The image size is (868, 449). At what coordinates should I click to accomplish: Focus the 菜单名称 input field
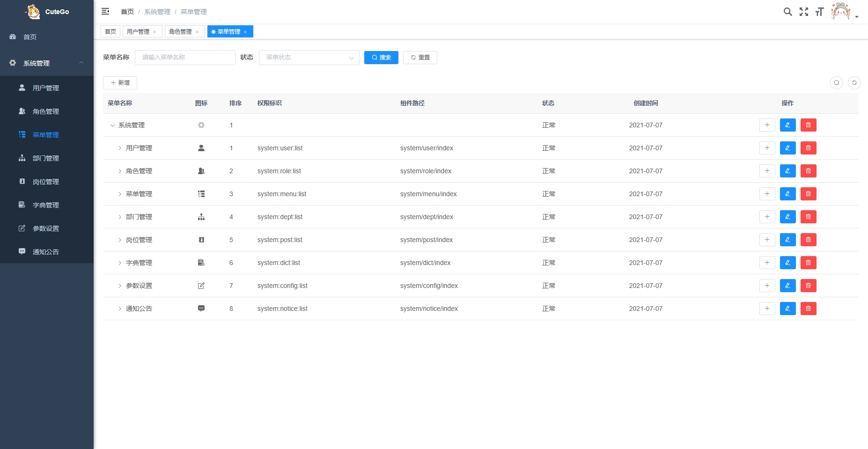(185, 58)
